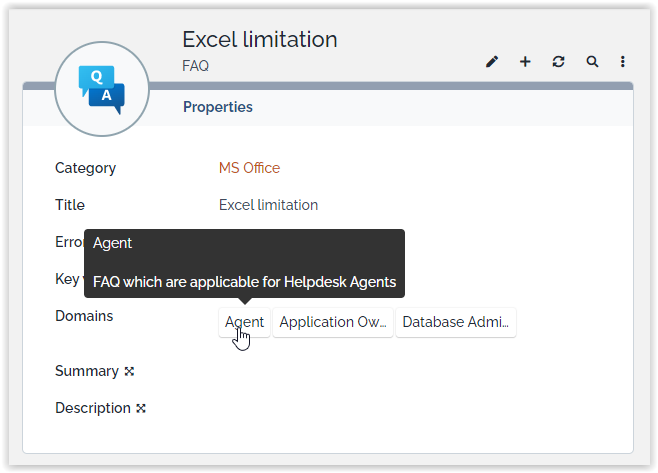Click the Title field value text
The image size is (658, 473).
(268, 205)
